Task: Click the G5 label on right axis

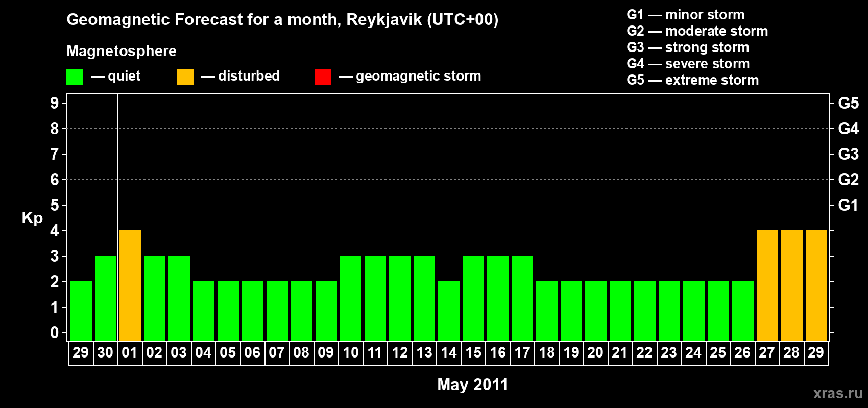Action: [x=849, y=103]
